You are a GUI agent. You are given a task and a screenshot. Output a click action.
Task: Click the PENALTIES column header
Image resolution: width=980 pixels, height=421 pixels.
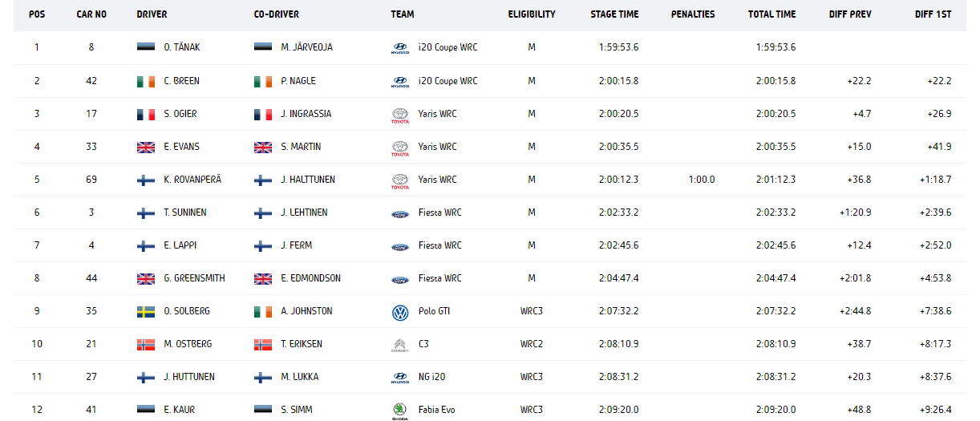693,14
